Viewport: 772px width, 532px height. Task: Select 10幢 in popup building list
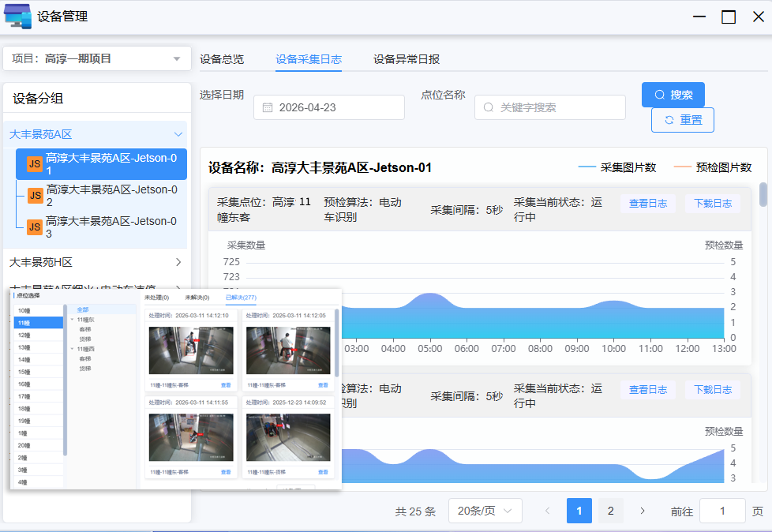tap(39, 310)
